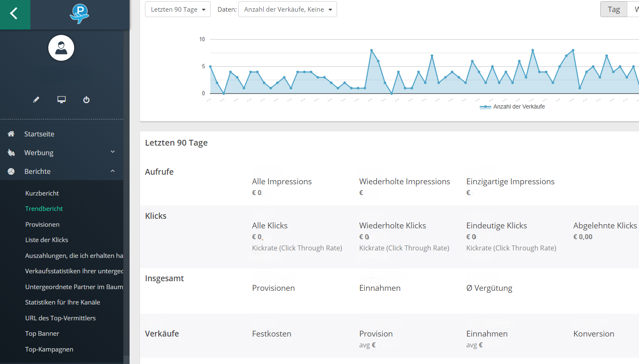The height and width of the screenshot is (364, 639).
Task: Click Abgelehnte Klicks label
Action: (x=605, y=225)
